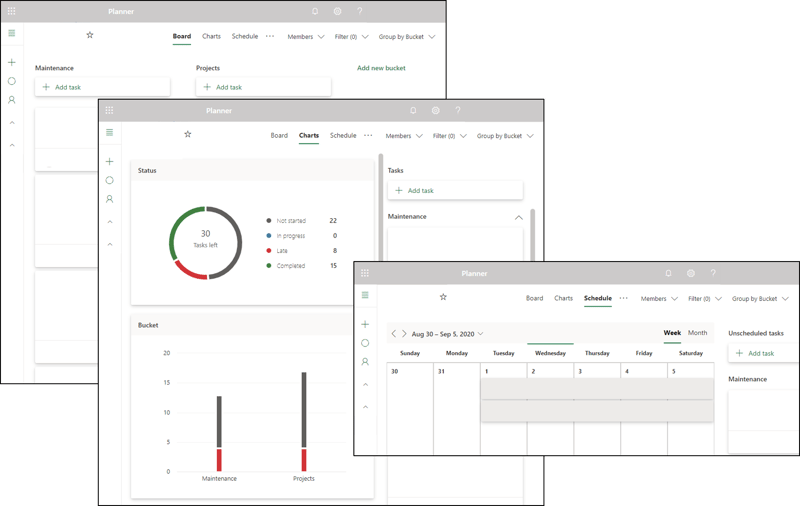800x506 pixels.
Task: Collapse Maintenance section in Charts window
Action: pyautogui.click(x=519, y=217)
